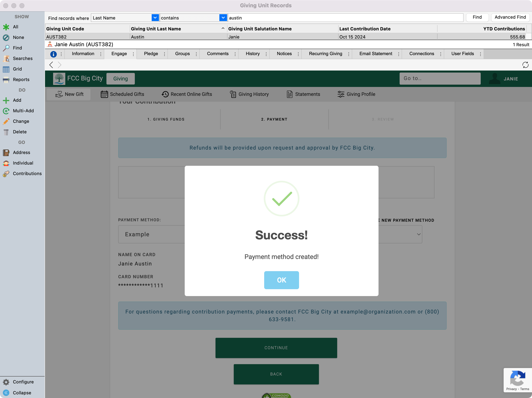Viewport: 532px width, 398px height.
Task: Click the back navigation arrow
Action: click(51, 65)
